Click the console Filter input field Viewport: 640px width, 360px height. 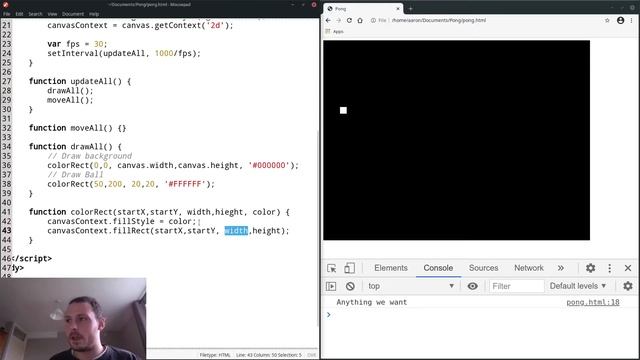click(516, 286)
